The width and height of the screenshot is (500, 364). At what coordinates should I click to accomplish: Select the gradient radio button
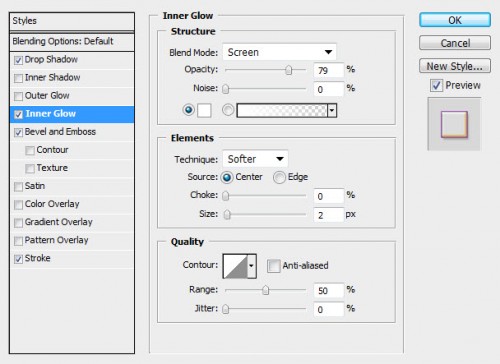pos(228,110)
